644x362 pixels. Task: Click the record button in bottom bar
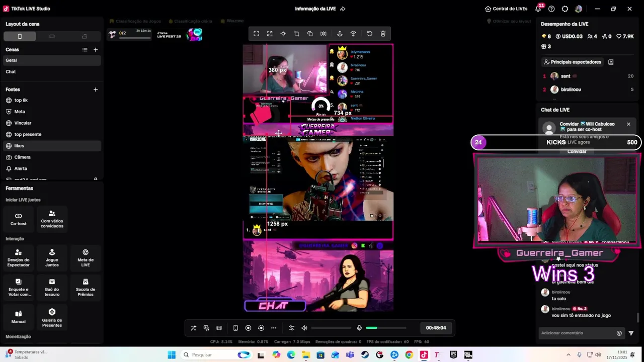pyautogui.click(x=248, y=328)
